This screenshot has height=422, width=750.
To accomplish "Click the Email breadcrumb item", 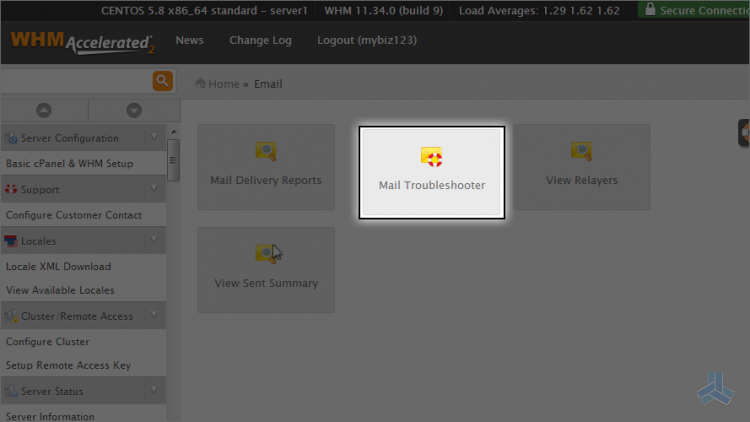I will (x=268, y=84).
